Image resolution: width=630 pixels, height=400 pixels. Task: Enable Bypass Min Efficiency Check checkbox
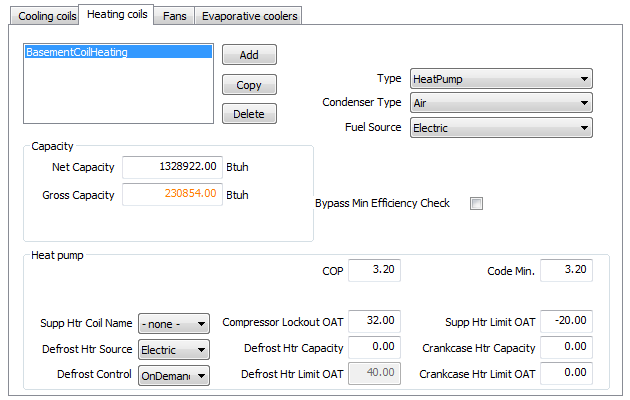click(x=476, y=204)
